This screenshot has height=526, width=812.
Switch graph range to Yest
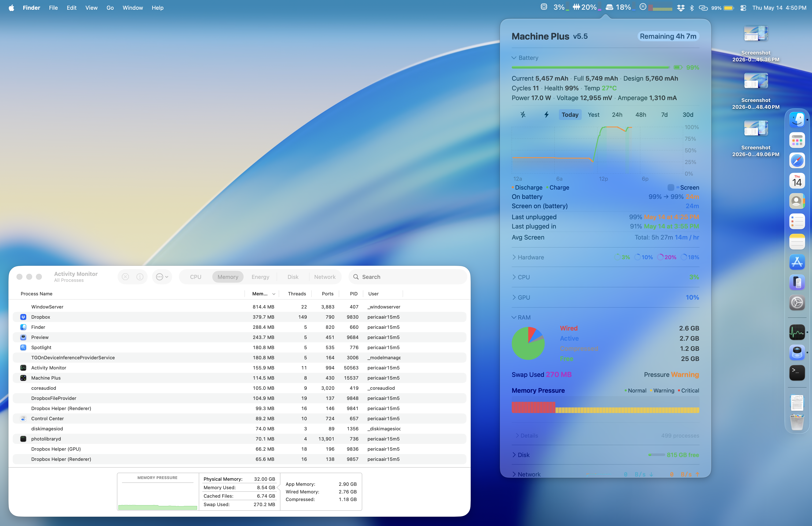(x=593, y=115)
